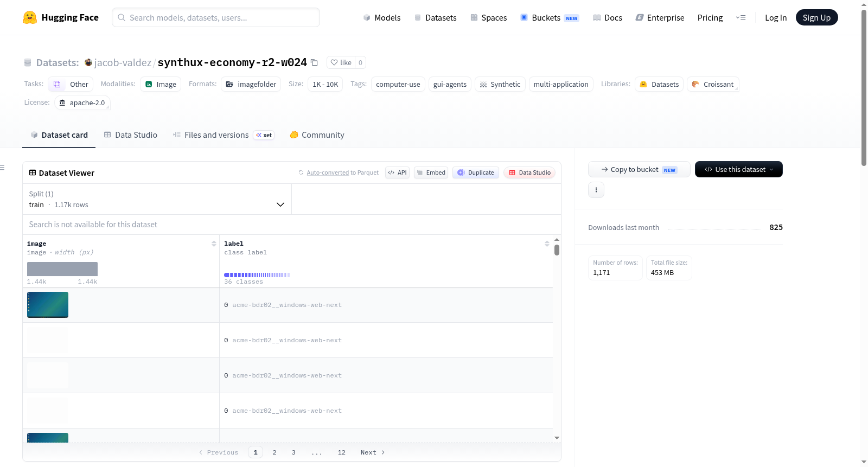Image resolution: width=868 pixels, height=467 pixels.
Task: Open the three-dot more options button
Action: click(x=596, y=190)
